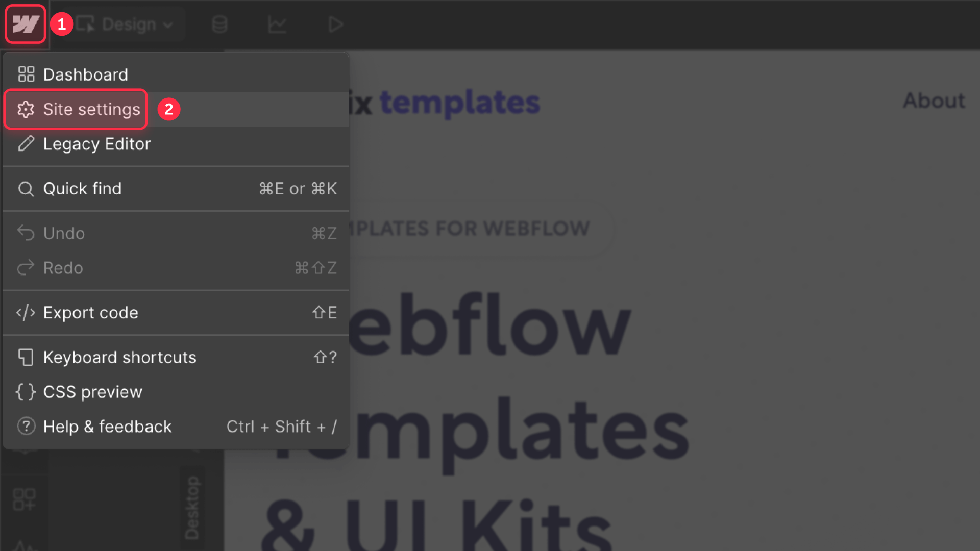This screenshot has height=551, width=980.
Task: Click the Export code angle-brackets icon
Action: (x=26, y=312)
